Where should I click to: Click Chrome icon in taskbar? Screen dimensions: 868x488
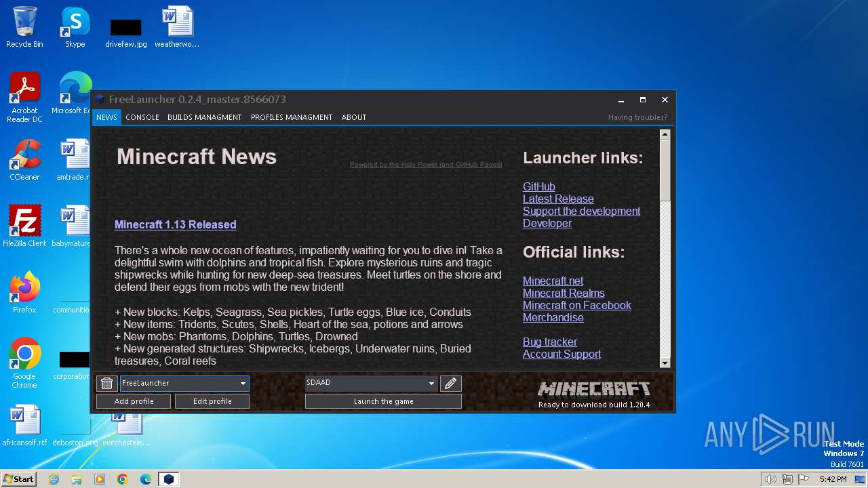[x=123, y=479]
